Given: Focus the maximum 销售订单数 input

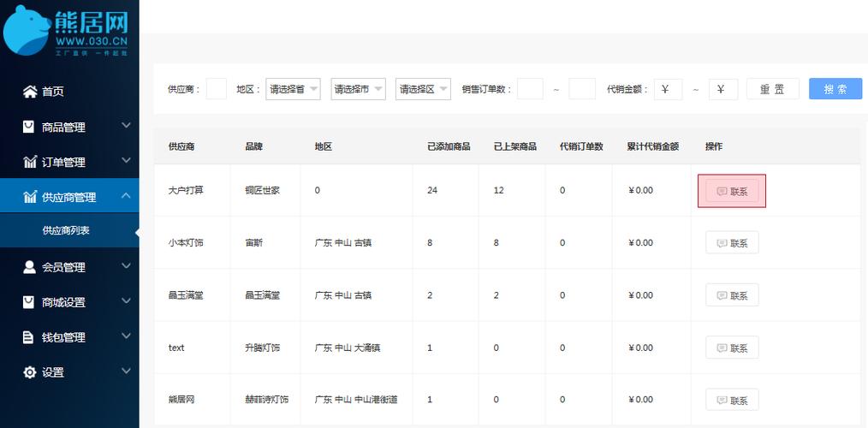Looking at the screenshot, I should [582, 89].
